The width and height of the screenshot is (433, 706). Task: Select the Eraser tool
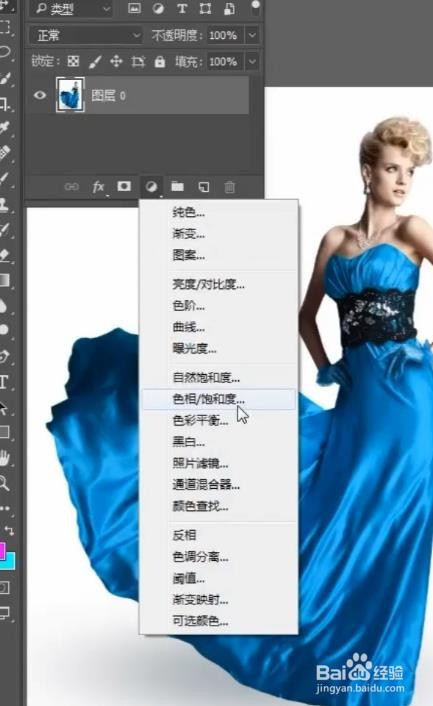(4, 255)
